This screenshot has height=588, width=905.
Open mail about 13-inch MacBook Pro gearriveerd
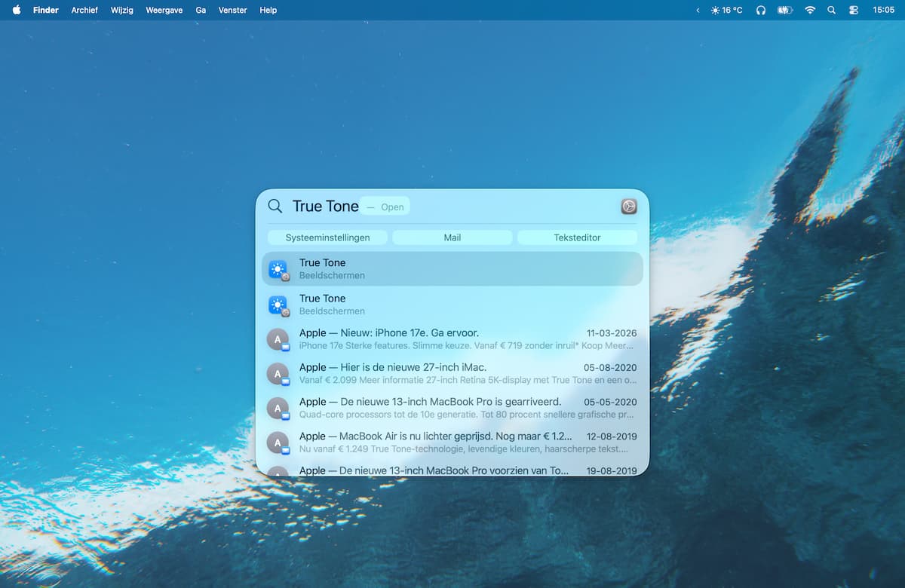452,408
